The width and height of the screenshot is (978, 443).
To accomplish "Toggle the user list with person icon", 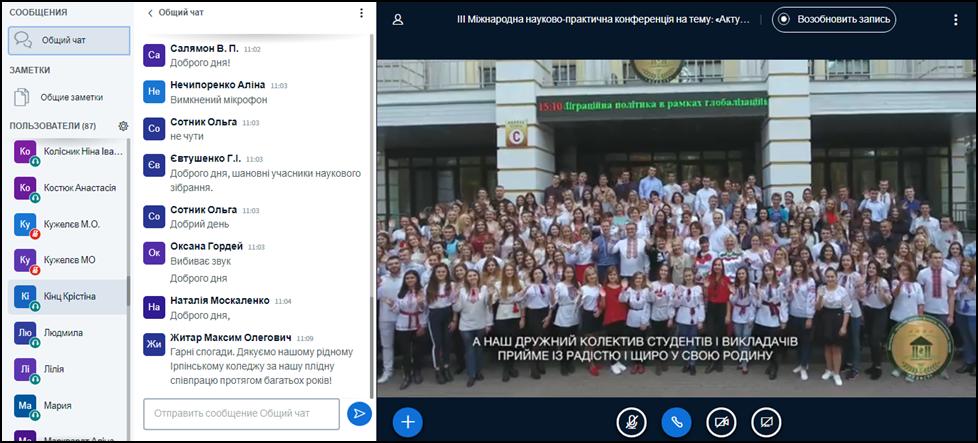I will (398, 19).
